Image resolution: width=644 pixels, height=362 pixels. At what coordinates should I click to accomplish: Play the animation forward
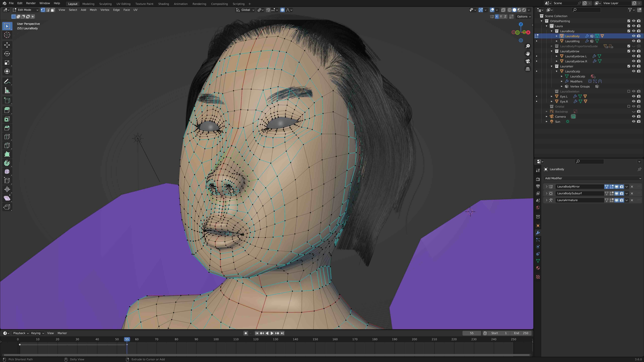click(x=272, y=333)
